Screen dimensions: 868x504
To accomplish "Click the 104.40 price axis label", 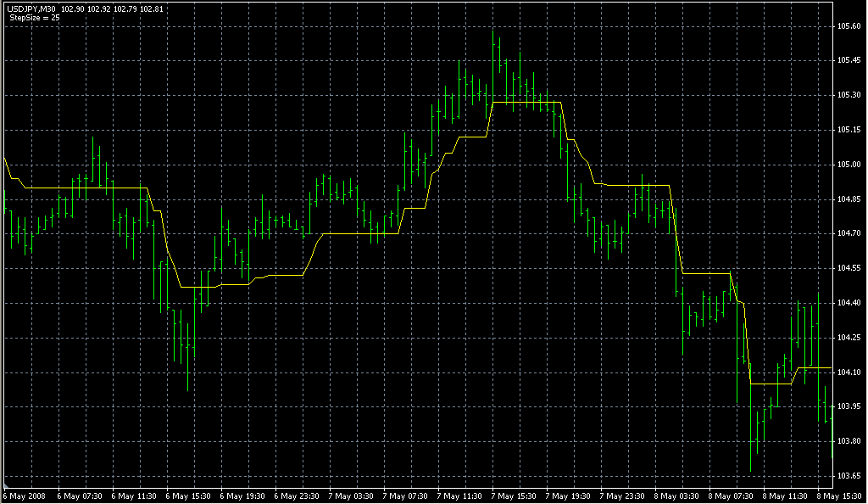I will click(849, 303).
